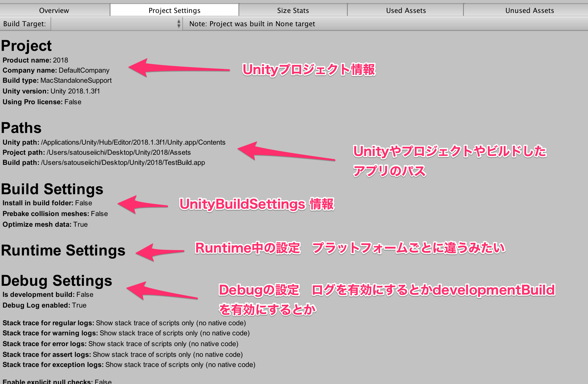Select 'Install in build folder: False'
The height and width of the screenshot is (384, 588).
point(47,203)
